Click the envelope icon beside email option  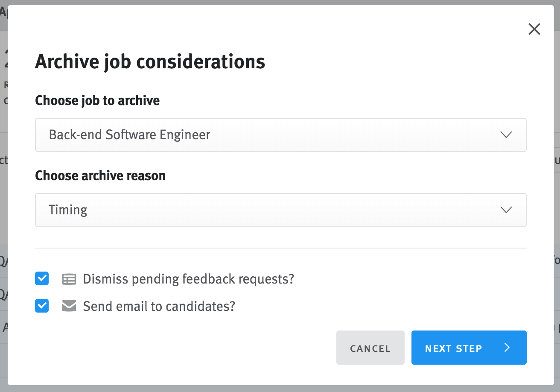point(69,306)
